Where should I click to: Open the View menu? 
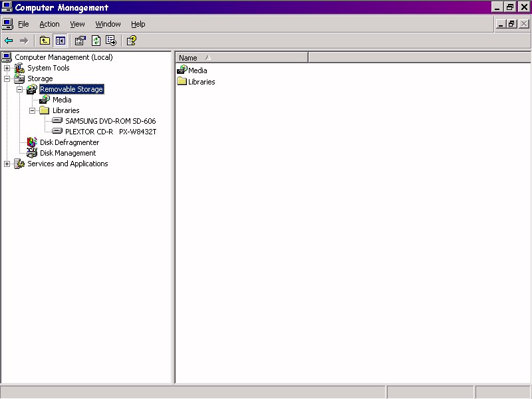(x=77, y=24)
